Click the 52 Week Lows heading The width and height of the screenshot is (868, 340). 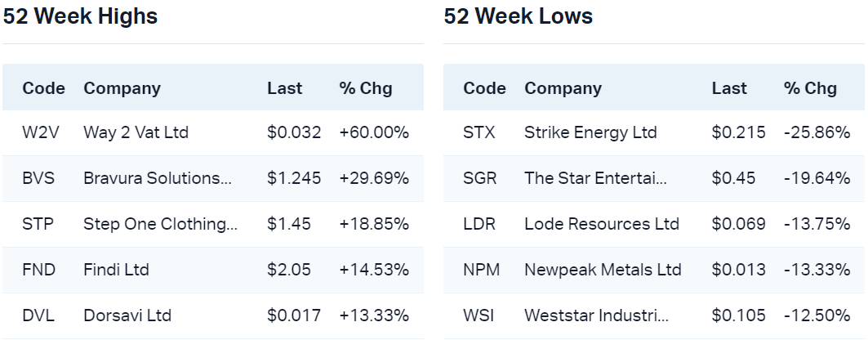coord(519,16)
